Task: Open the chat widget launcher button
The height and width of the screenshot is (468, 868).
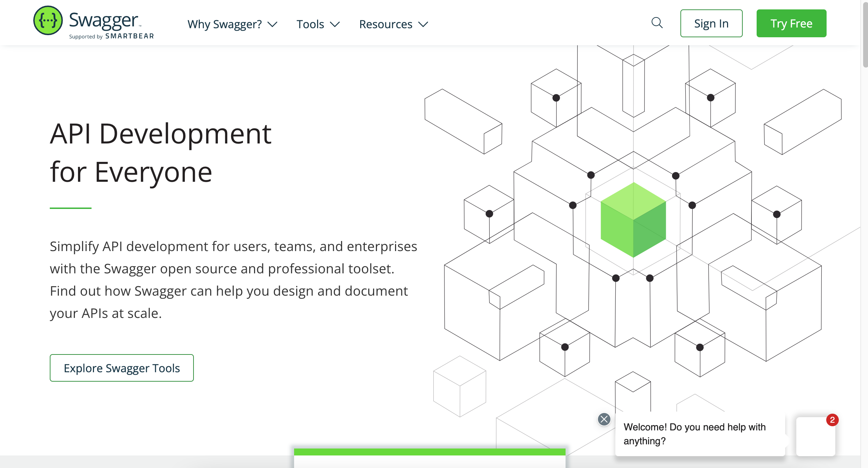Action: tap(815, 437)
